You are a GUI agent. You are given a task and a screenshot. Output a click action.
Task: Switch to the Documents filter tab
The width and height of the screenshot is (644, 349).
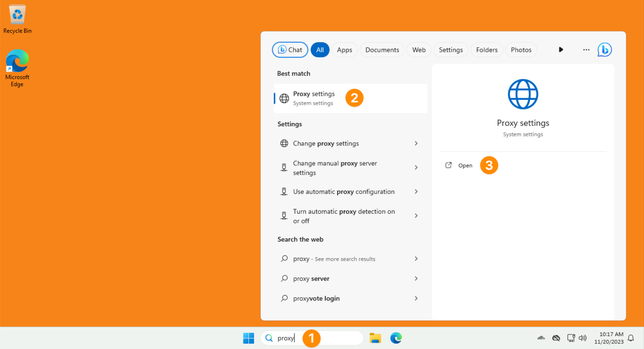[382, 50]
